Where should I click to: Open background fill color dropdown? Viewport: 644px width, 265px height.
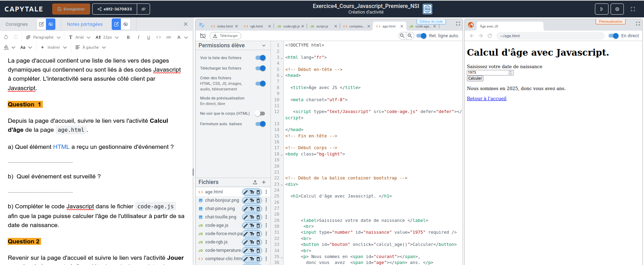coord(9,47)
